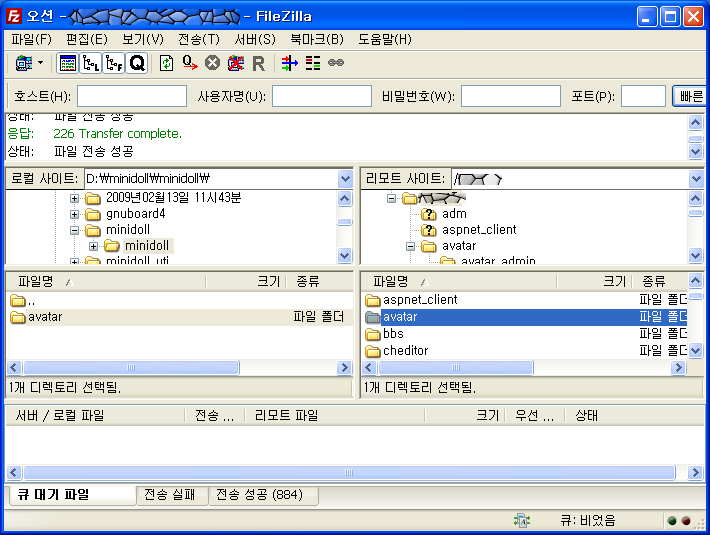Click the quick connect 빠른 button
The height and width of the screenshot is (535, 710).
click(689, 96)
